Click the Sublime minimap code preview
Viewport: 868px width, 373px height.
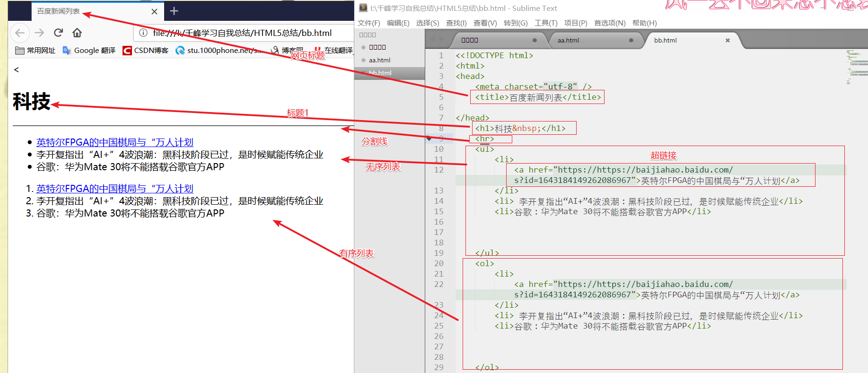[857, 67]
